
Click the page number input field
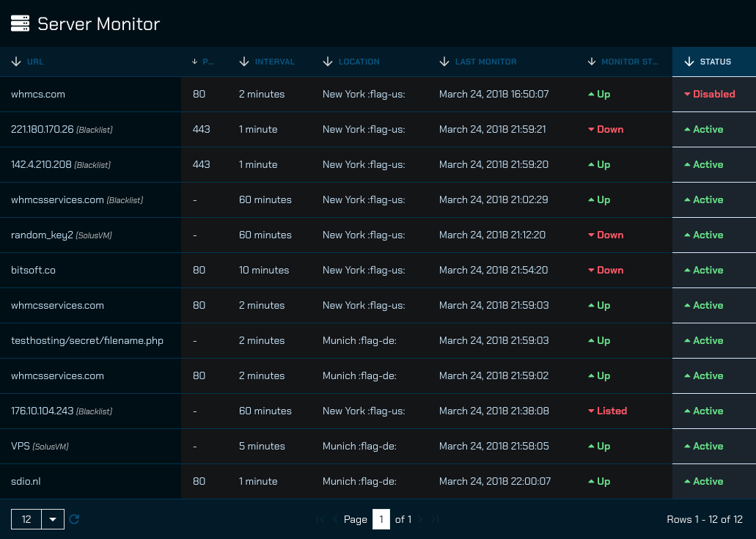coord(381,519)
